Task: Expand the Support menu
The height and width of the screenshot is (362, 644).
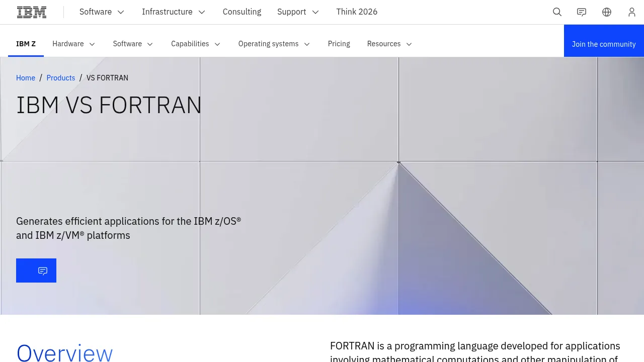Action: point(298,12)
